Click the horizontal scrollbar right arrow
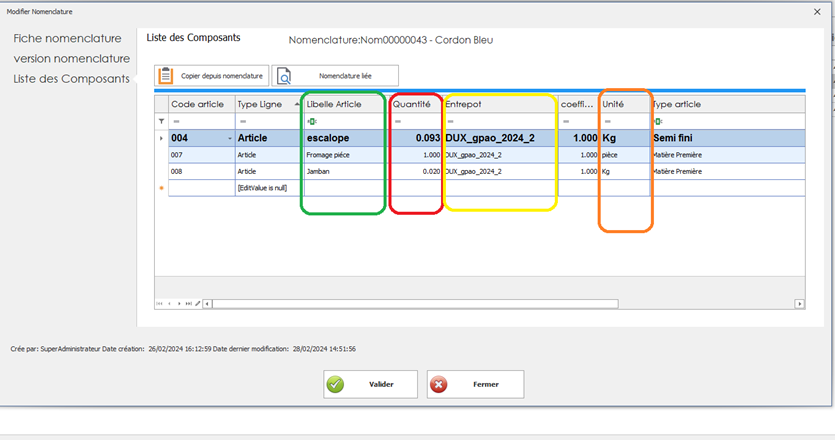This screenshot has width=835, height=440. pyautogui.click(x=799, y=303)
